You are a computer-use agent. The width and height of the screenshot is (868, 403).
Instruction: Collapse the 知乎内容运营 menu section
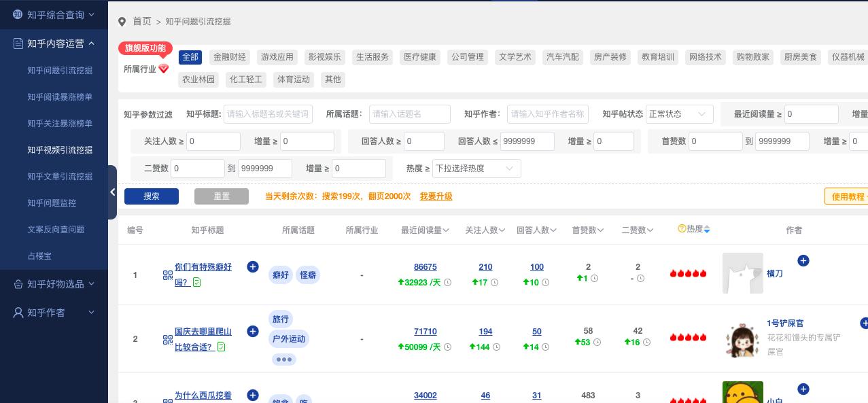tap(92, 43)
